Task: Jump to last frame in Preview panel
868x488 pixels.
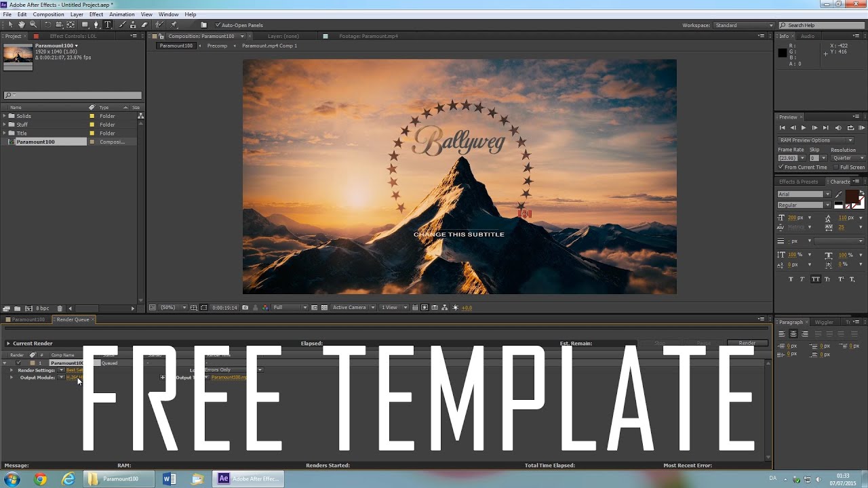Action: click(825, 127)
